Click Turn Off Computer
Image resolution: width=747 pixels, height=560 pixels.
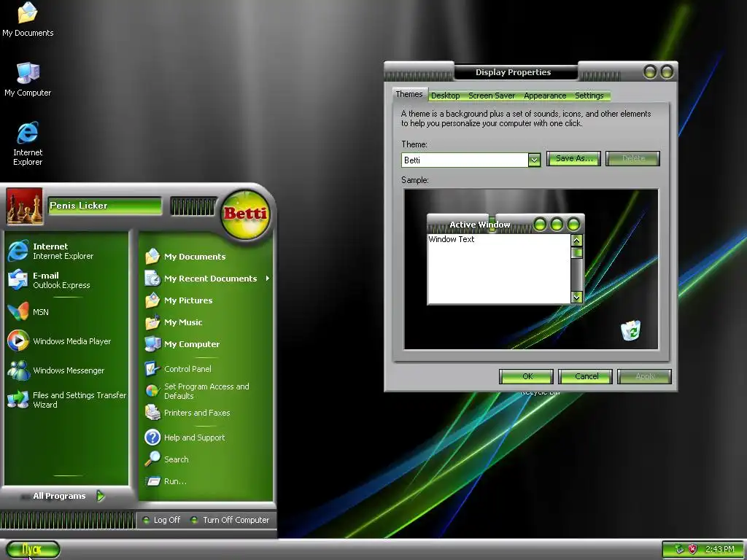click(231, 520)
